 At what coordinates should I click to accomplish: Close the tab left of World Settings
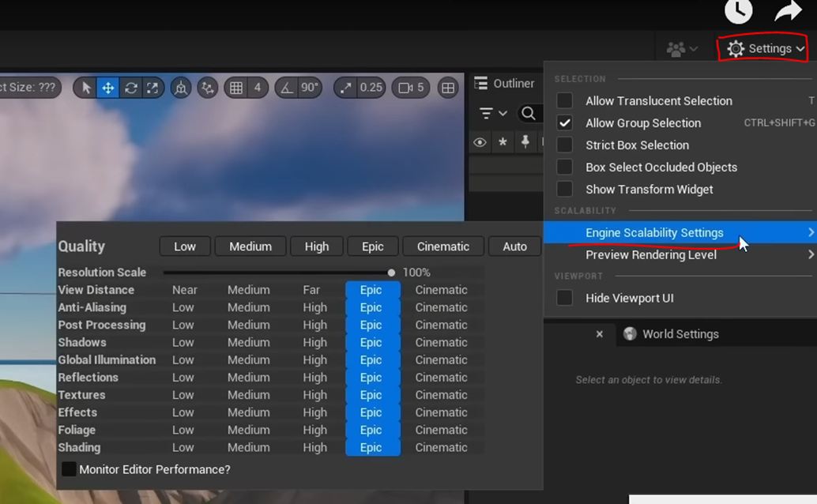tap(599, 334)
